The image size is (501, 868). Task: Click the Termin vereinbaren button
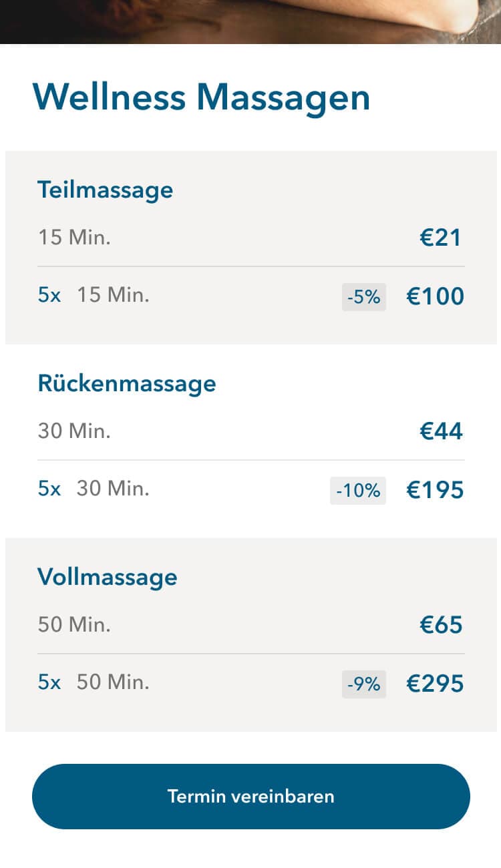tap(251, 797)
